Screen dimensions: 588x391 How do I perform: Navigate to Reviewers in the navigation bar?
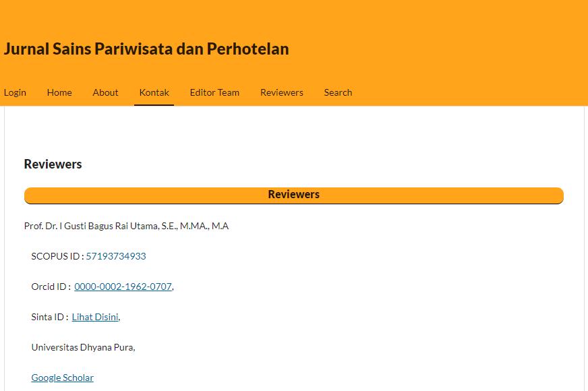(282, 92)
